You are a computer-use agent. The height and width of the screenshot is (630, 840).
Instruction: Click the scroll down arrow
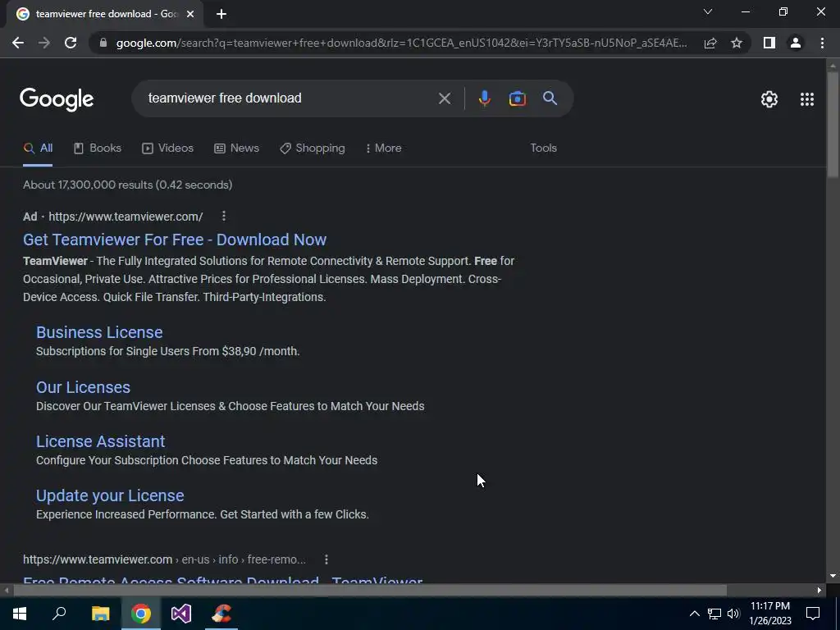833,577
